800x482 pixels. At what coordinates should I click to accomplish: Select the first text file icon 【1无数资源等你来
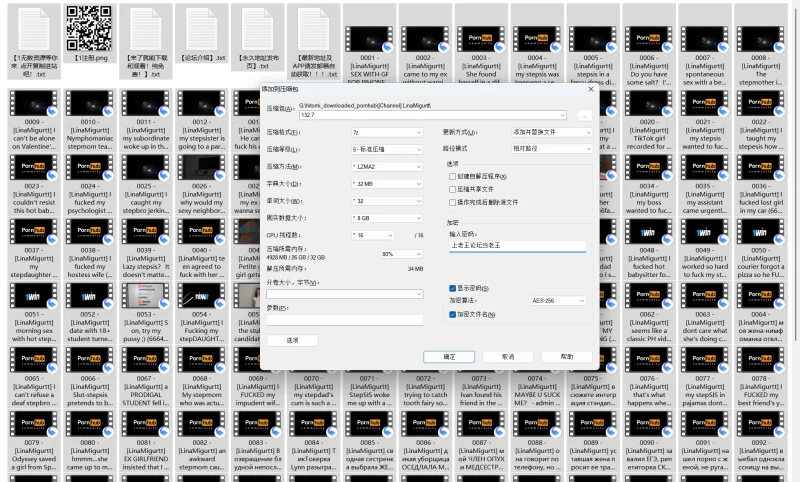[32, 28]
